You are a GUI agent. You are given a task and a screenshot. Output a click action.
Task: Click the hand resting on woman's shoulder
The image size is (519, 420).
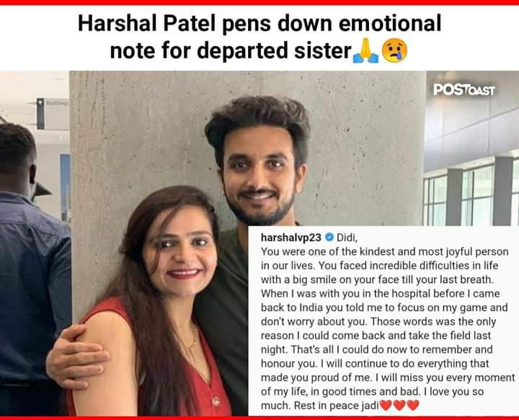tap(76, 355)
